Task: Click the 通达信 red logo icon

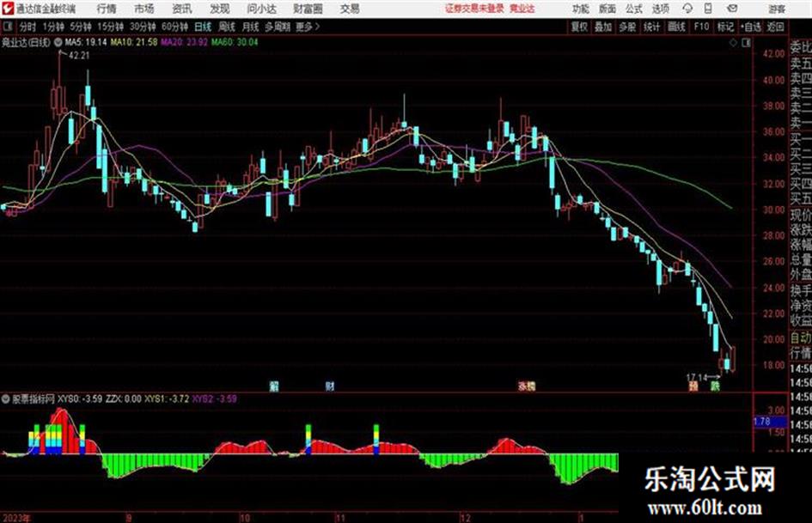Action: 7,9
